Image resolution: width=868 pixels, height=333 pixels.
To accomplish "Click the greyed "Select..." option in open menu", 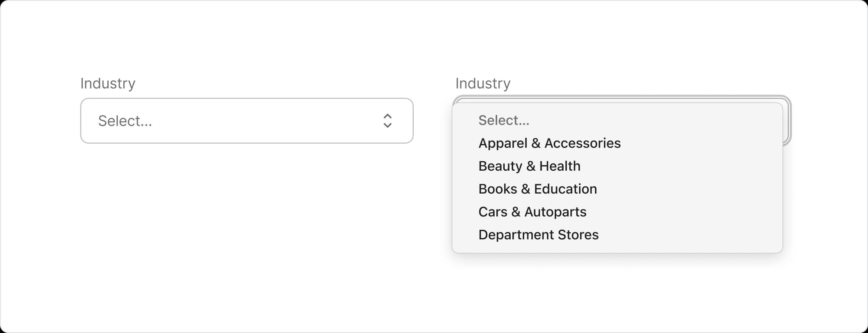I will (504, 120).
